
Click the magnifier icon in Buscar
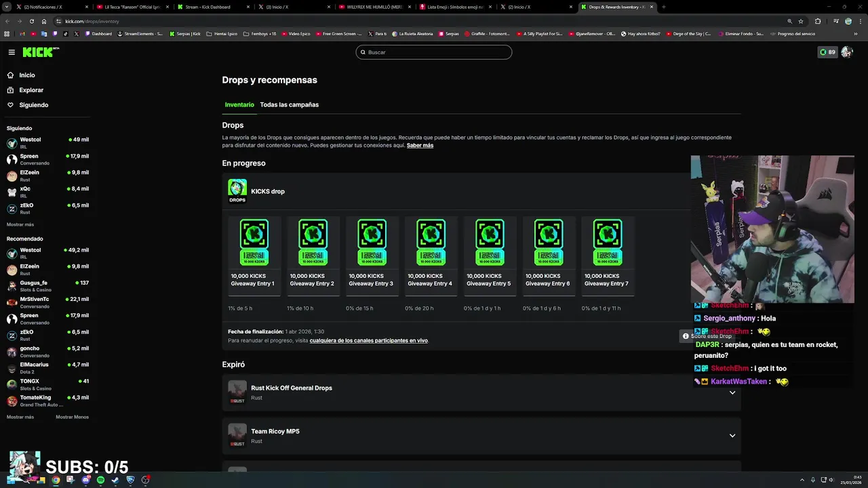pyautogui.click(x=363, y=52)
